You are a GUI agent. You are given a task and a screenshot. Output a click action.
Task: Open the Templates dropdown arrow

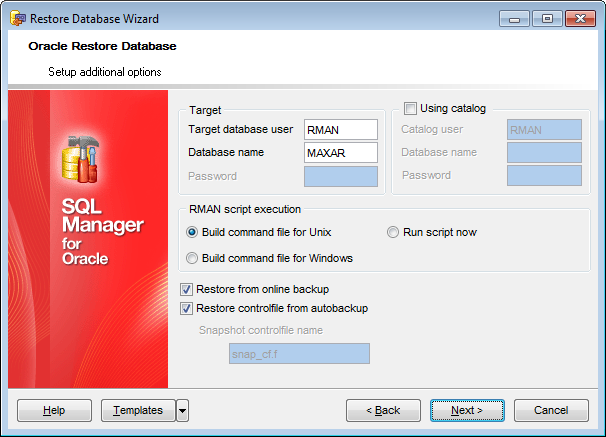click(x=182, y=410)
